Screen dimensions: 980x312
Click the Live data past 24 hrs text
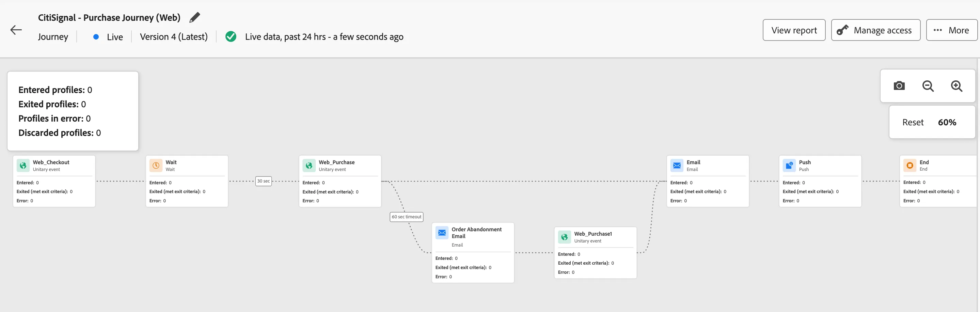[x=324, y=37]
